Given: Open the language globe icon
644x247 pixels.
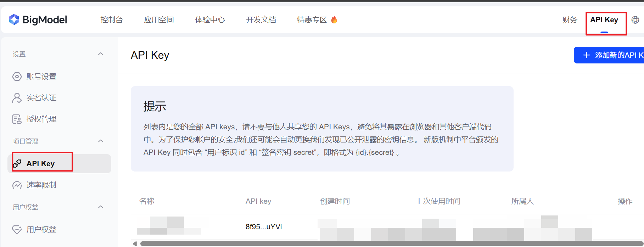Looking at the screenshot, I should (635, 20).
